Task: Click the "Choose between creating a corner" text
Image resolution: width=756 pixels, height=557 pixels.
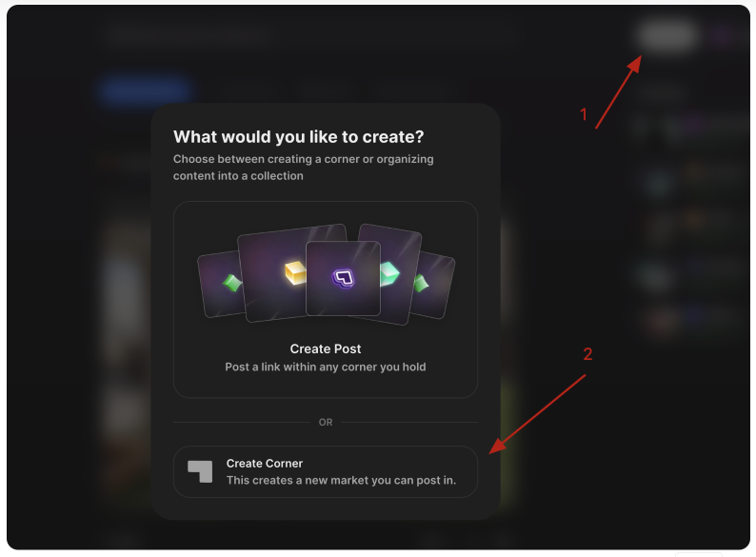Action: pos(304,168)
